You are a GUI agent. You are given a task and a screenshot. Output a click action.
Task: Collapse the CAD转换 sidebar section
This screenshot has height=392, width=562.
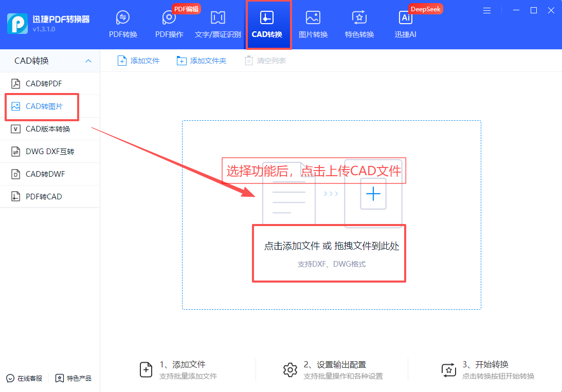pyautogui.click(x=88, y=60)
